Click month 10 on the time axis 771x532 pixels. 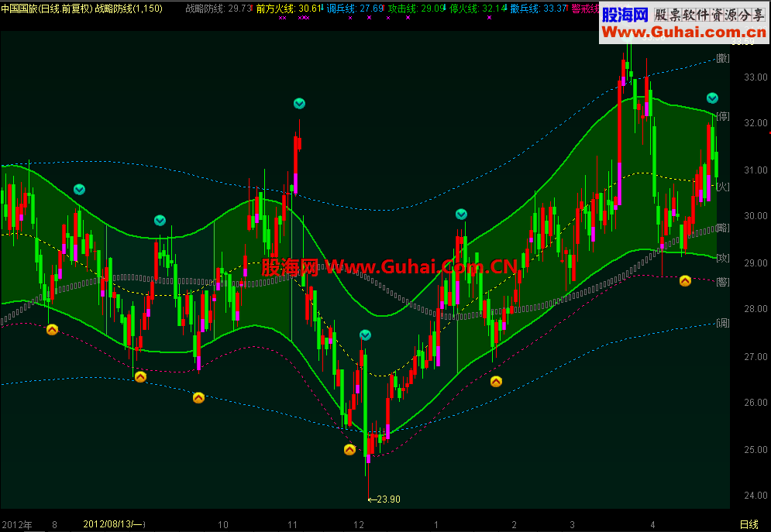[223, 524]
